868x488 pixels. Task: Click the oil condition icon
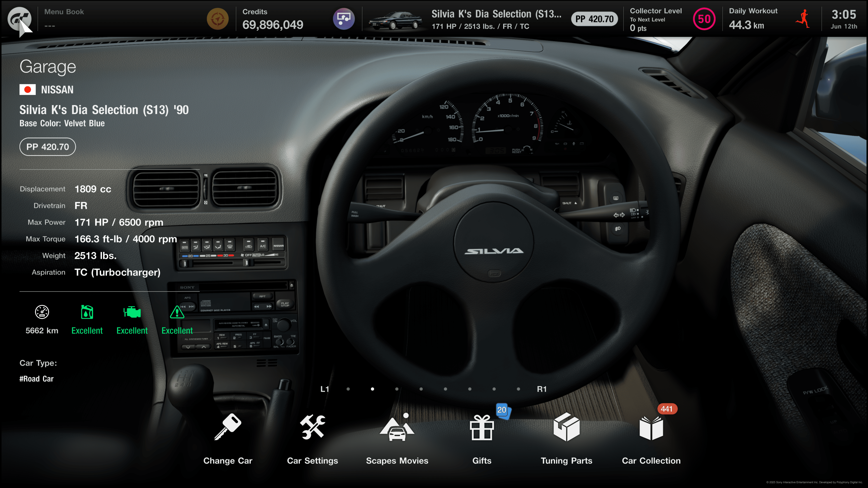coord(87,312)
